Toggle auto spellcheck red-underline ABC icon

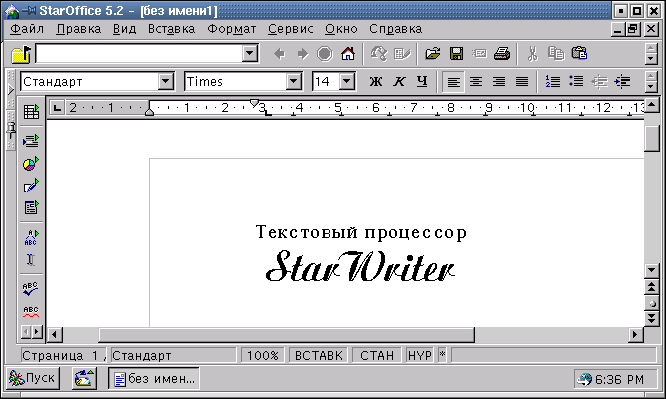[31, 312]
